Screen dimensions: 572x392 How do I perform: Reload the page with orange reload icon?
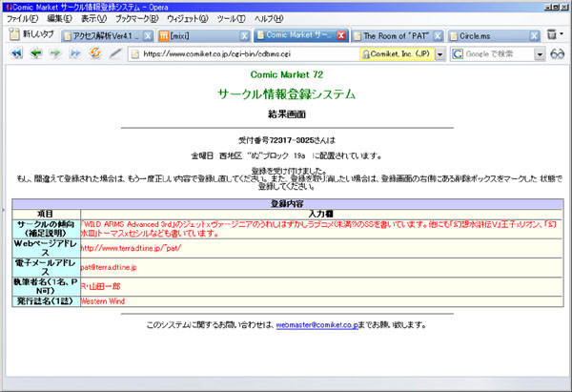coord(94,53)
